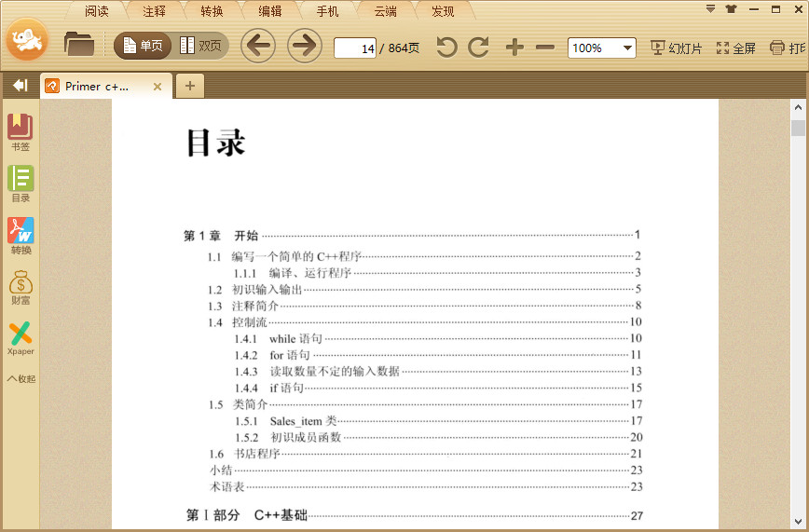Click entry 1.6 书店程序
Viewport: 809px width, 532px height.
click(x=425, y=454)
